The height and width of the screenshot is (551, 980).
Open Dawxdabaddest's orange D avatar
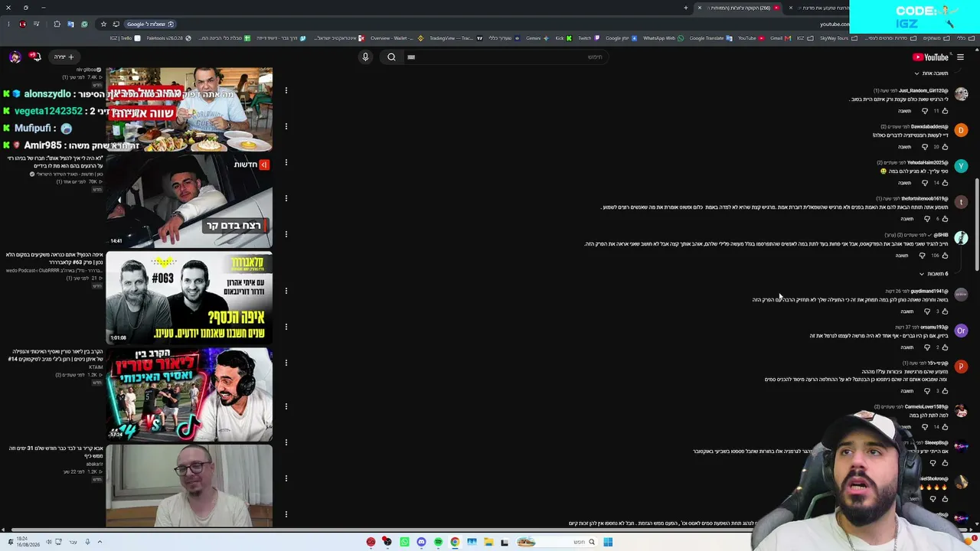961,130
